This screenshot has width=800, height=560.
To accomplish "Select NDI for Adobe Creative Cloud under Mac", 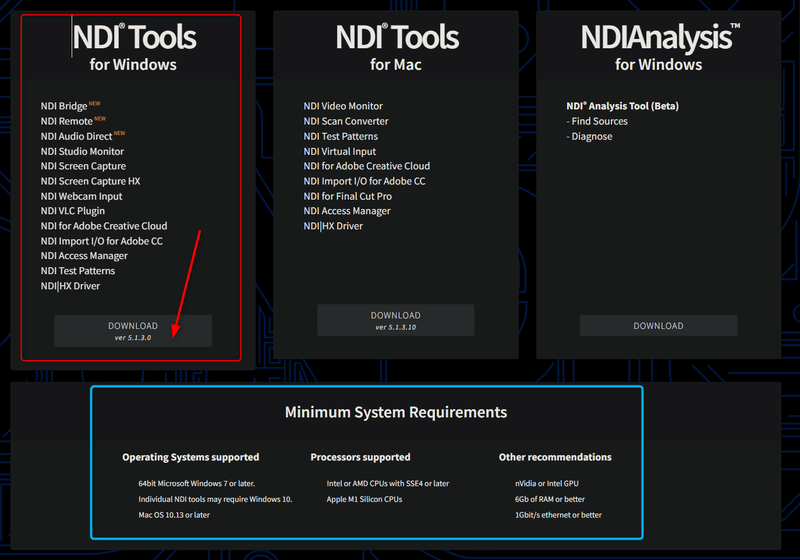I will pos(366,166).
